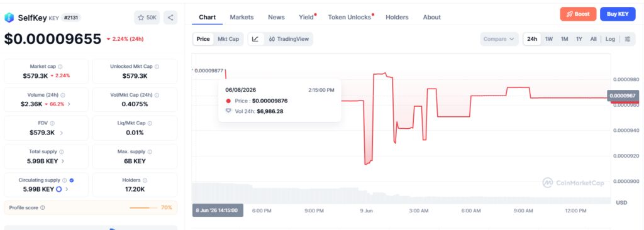Open the Markets tab
Image resolution: width=644 pixels, height=230 pixels.
(x=241, y=17)
